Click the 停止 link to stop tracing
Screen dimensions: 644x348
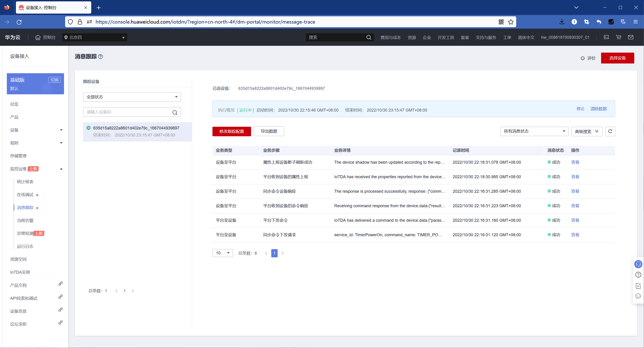[x=580, y=109]
